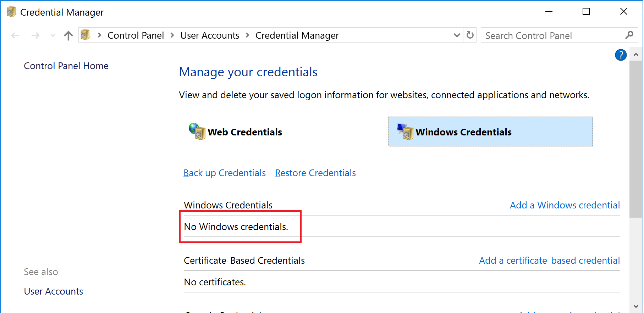The width and height of the screenshot is (644, 313).
Task: Select Control Panel in the breadcrumb
Action: (x=136, y=35)
